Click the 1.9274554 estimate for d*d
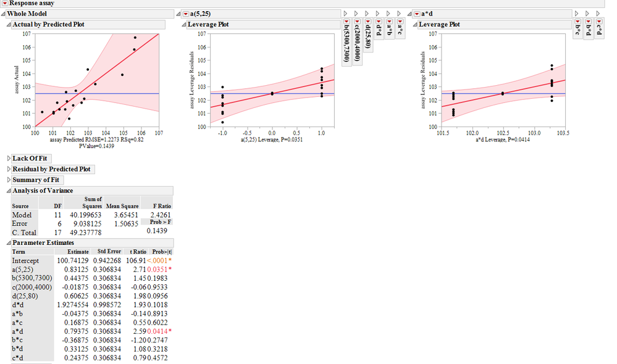Image resolution: width=617 pixels, height=364 pixels. [72, 305]
